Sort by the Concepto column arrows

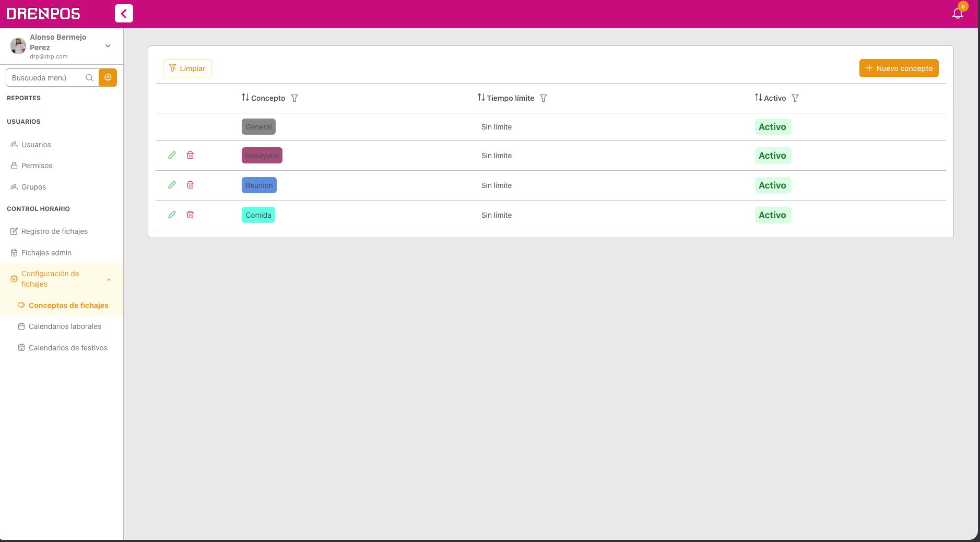245,98
